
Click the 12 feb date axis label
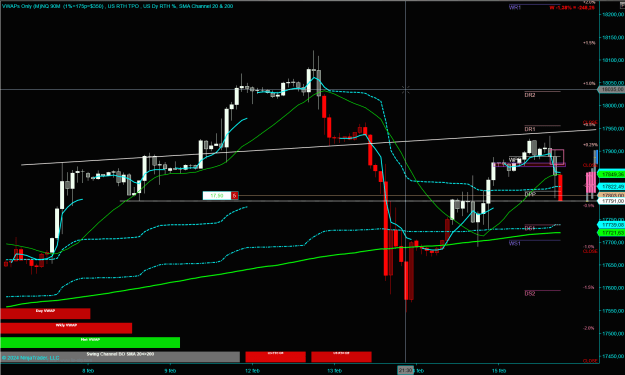coord(252,371)
